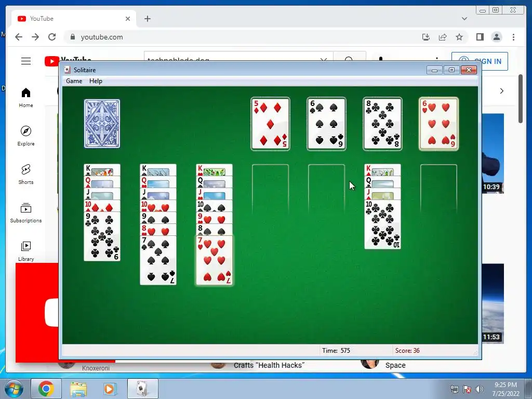This screenshot has height=399, width=532.
Task: Open the YouTube hamburger guide menu
Action: click(26, 61)
